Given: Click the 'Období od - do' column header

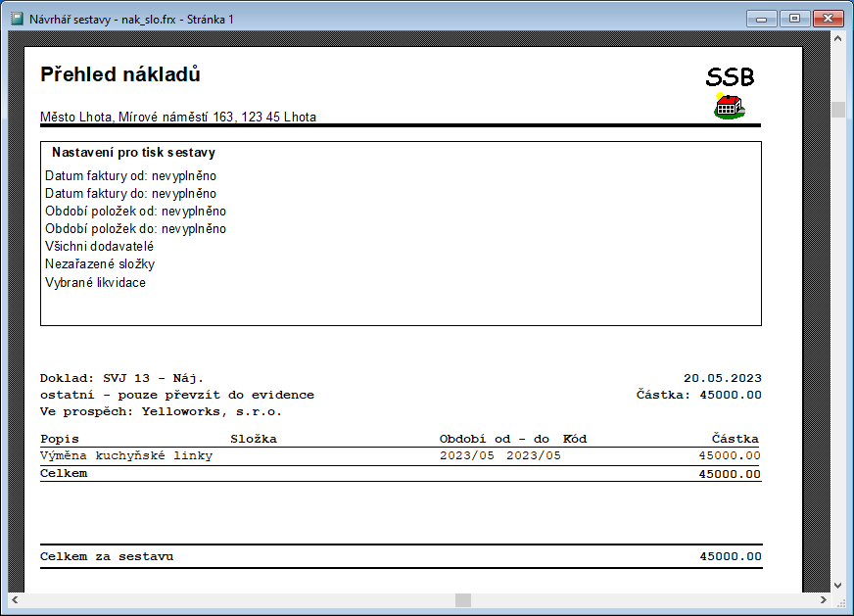Looking at the screenshot, I should pos(494,439).
